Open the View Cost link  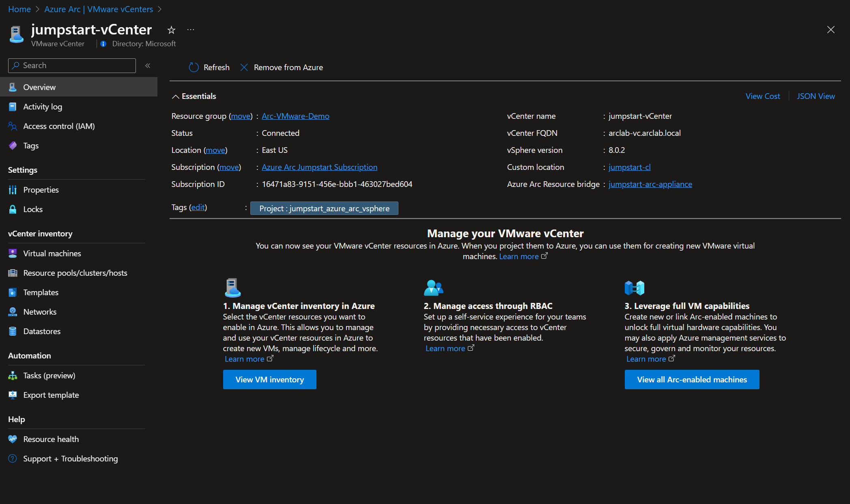click(x=762, y=96)
